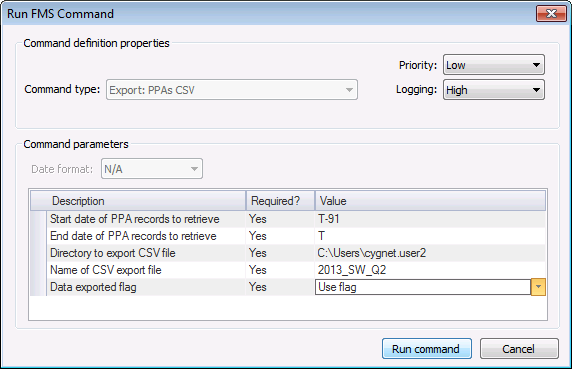Click the Run command button
This screenshot has width=572, height=369.
coord(426,349)
